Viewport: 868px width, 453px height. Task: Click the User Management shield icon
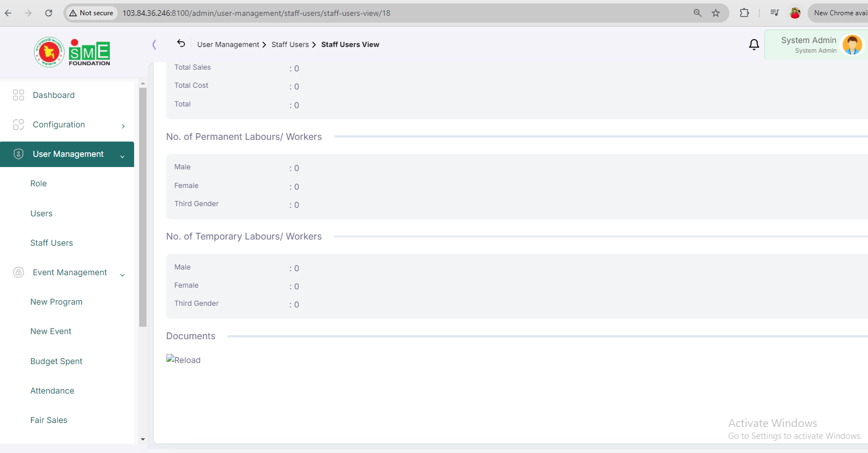(x=19, y=154)
